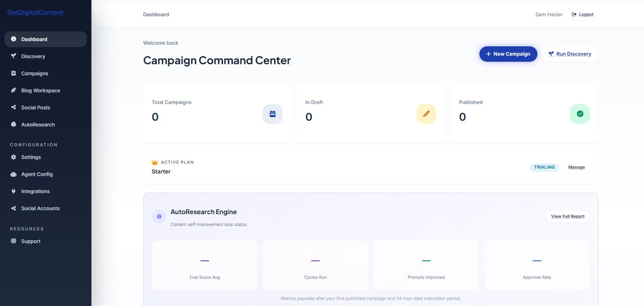Click the Social Posts share icon

click(x=13, y=107)
